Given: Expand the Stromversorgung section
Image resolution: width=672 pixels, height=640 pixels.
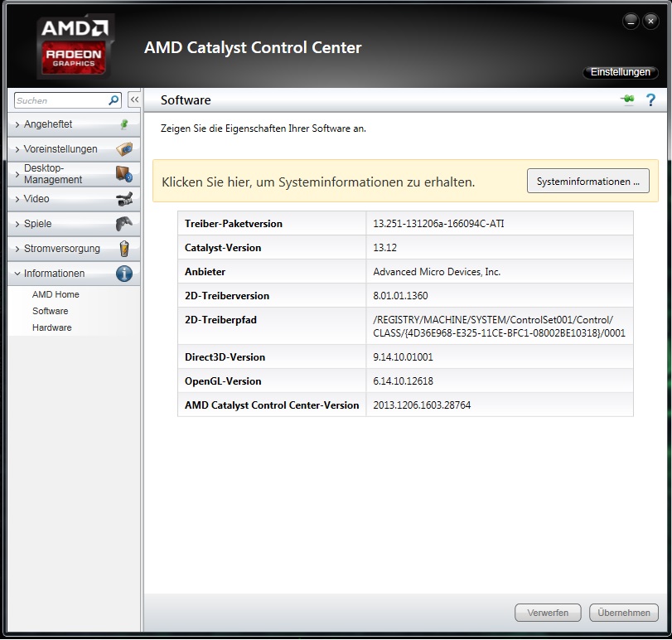Looking at the screenshot, I should tap(74, 249).
